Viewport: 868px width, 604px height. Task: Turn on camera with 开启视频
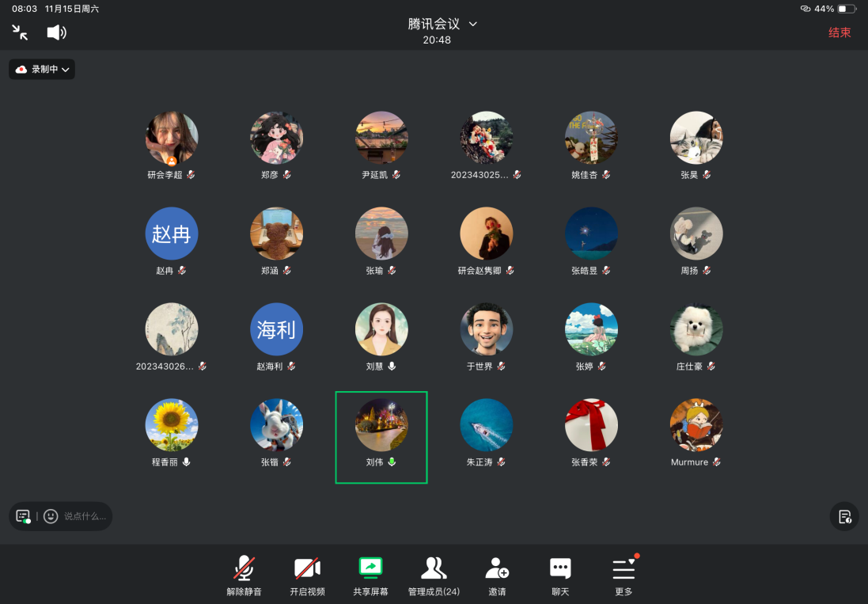[x=307, y=576]
